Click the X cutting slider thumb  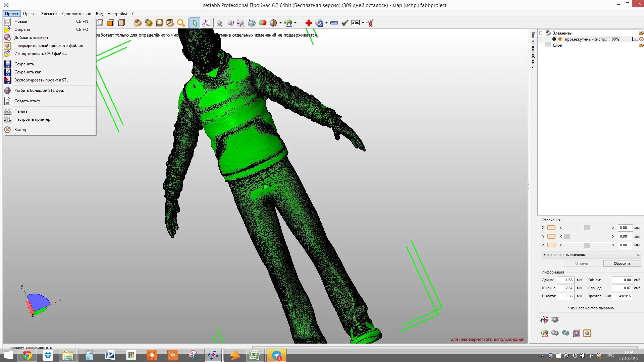(587, 228)
